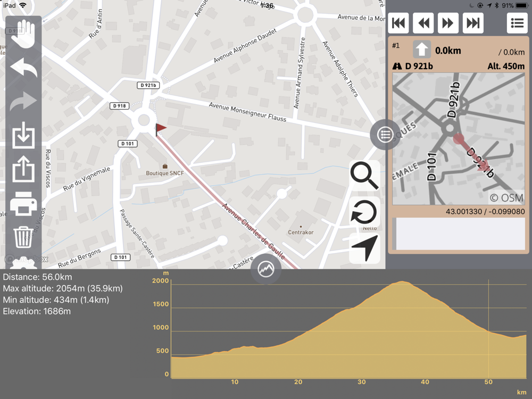Jump to last roadbook step

(x=473, y=23)
